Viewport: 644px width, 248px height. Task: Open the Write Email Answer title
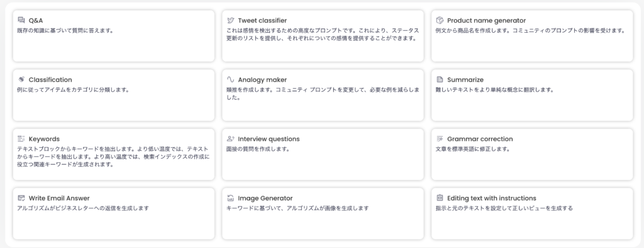pos(59,198)
